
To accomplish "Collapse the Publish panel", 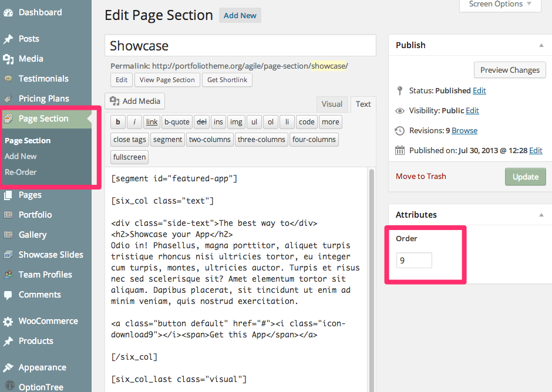I will 541,45.
